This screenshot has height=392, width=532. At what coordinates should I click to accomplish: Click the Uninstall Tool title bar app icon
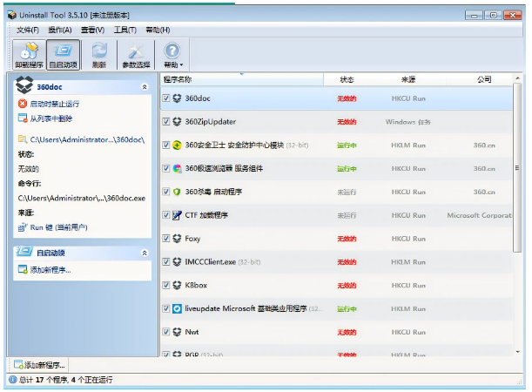12,15
